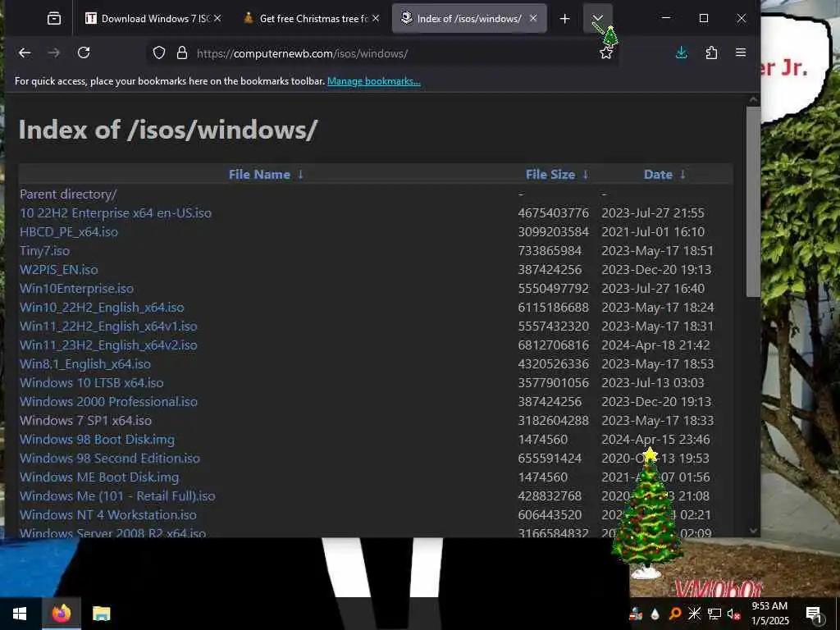Download Win8.1_English_x64.iso

85,363
